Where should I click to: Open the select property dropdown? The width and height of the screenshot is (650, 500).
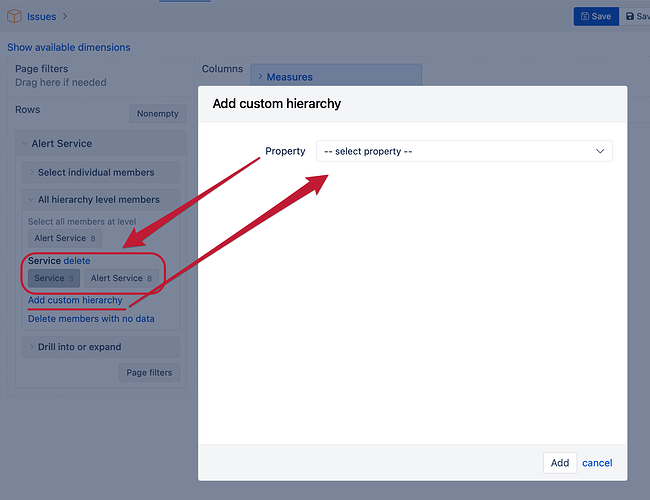pyautogui.click(x=464, y=151)
